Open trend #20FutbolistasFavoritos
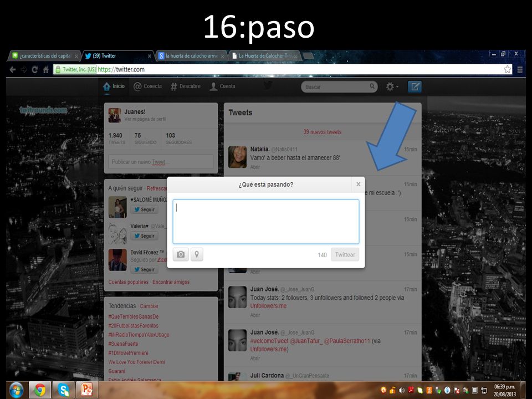The height and width of the screenshot is (399, 532). coord(133,326)
